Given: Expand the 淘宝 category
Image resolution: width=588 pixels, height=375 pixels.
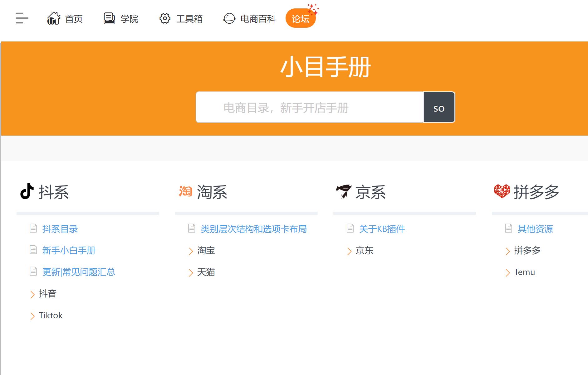Looking at the screenshot, I should click(206, 251).
